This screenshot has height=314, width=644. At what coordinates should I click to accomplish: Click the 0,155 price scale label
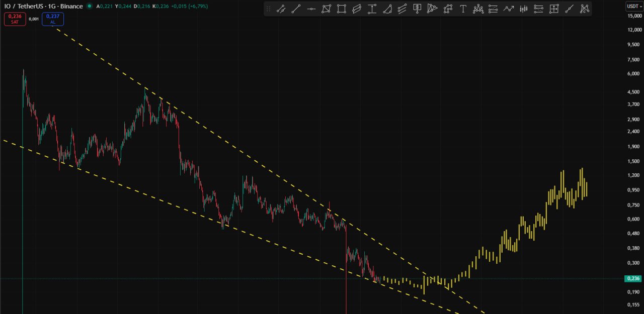coord(633,304)
